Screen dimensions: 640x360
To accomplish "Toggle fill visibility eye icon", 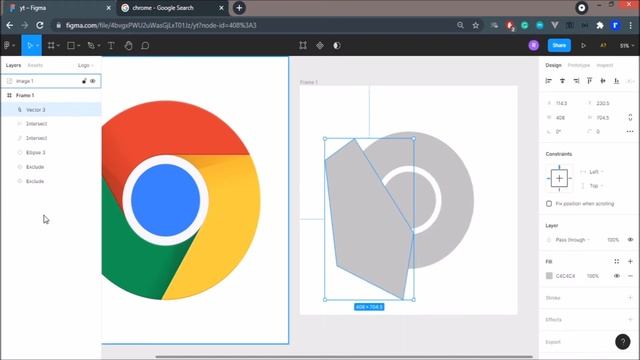I will pyautogui.click(x=617, y=276).
